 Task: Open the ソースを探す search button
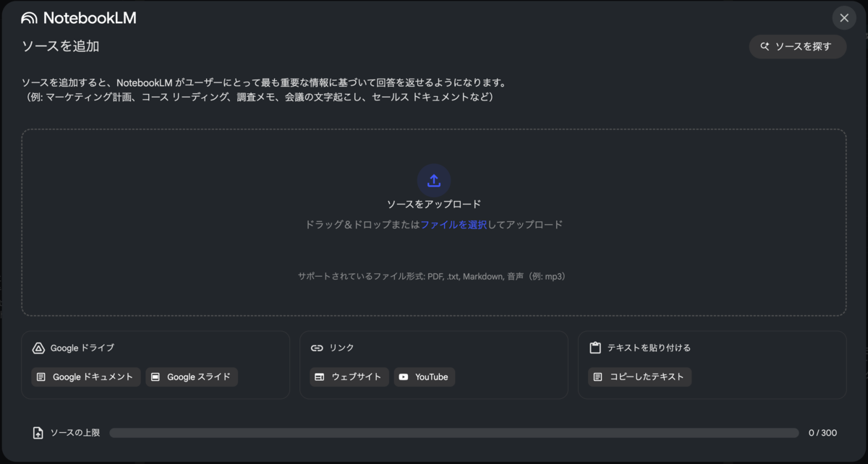(x=798, y=46)
